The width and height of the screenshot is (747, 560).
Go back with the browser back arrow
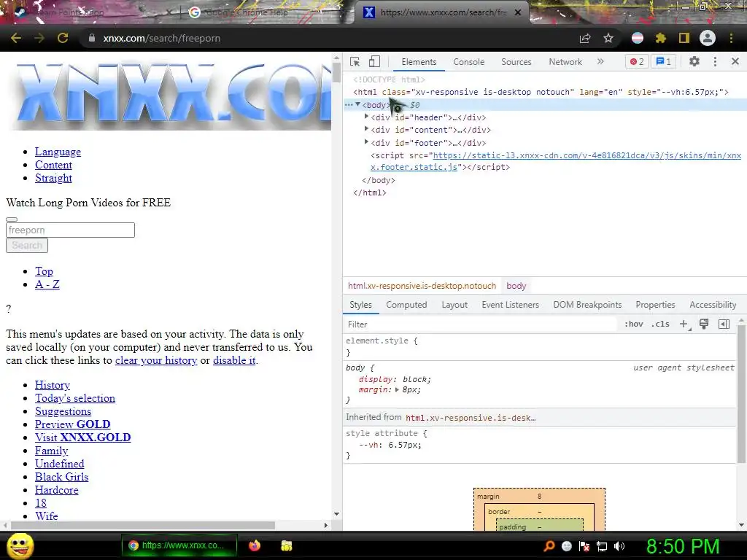(x=16, y=38)
